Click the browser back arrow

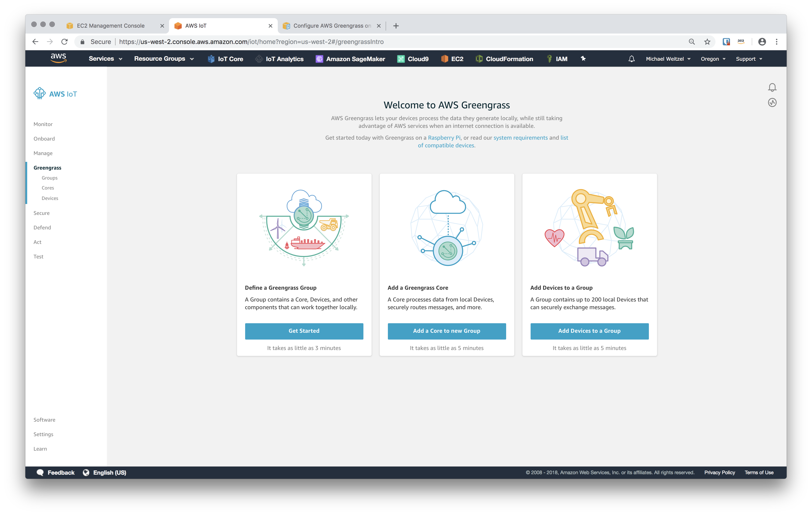(x=35, y=41)
